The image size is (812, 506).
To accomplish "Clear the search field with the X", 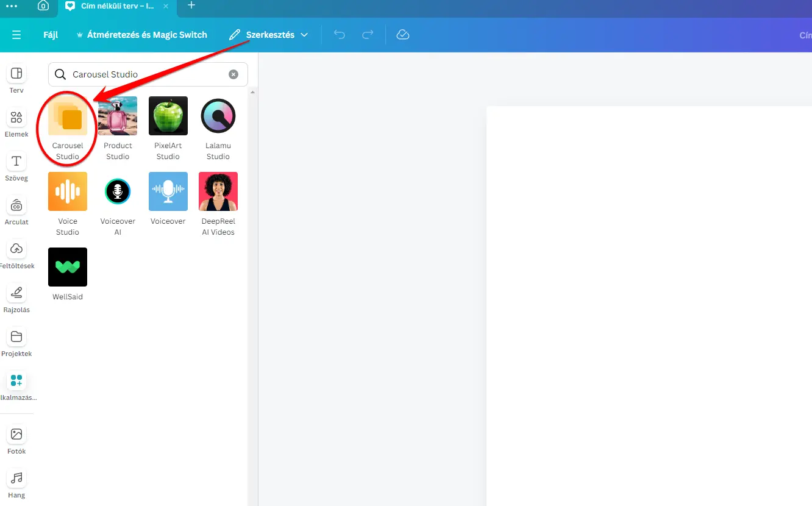I will coord(233,74).
